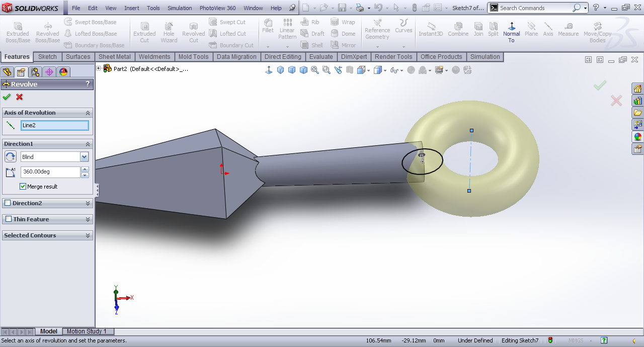Open the Revolve help question mark
This screenshot has width=644, height=347.
[x=88, y=84]
